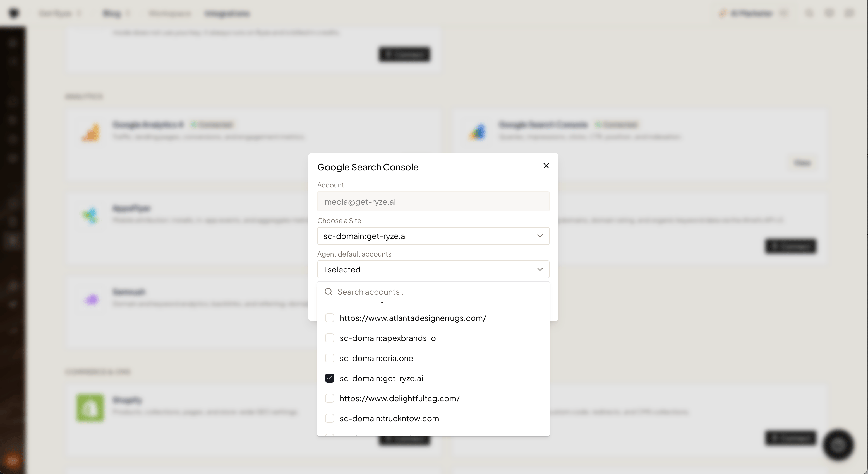Screen dimensions: 868x474
Task: Open the Choose a Site dropdown
Action: [x=433, y=236]
